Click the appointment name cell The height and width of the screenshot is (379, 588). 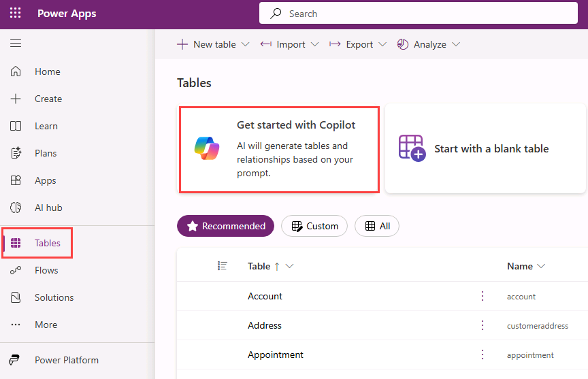tap(530, 355)
